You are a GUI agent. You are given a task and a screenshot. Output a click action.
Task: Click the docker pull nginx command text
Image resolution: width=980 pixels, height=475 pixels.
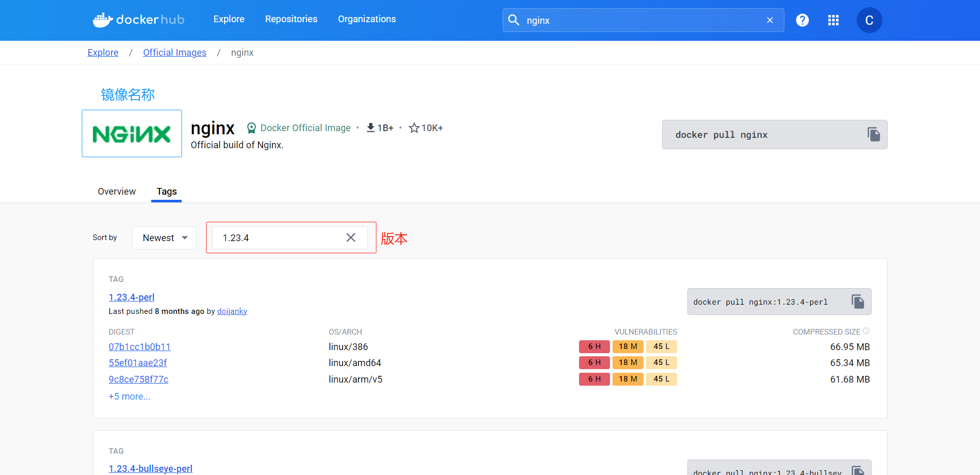721,135
